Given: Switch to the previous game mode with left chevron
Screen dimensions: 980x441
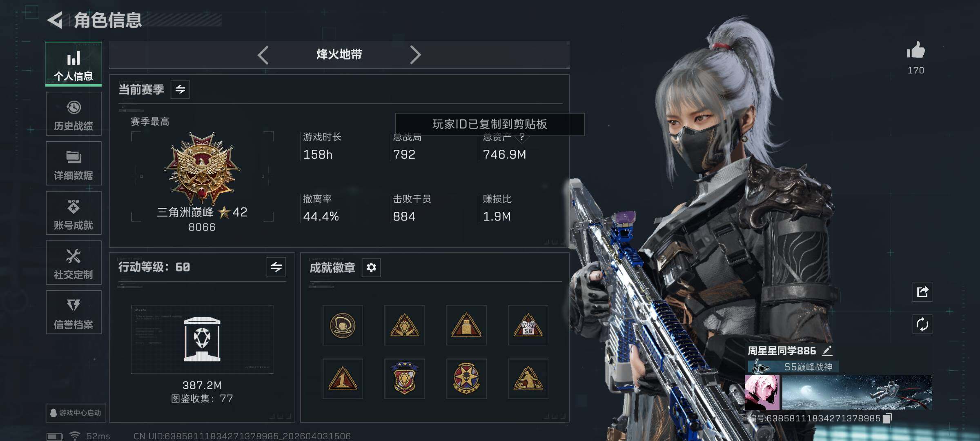Looking at the screenshot, I should coord(263,55).
